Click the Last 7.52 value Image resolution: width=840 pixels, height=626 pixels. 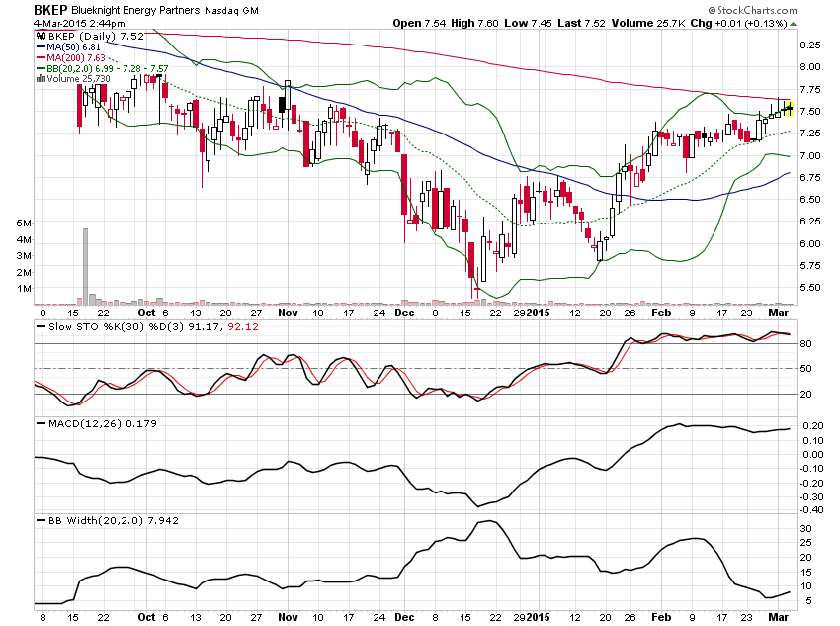point(581,23)
